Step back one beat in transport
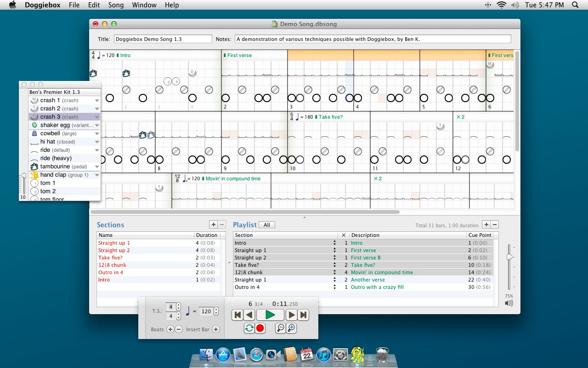Screen dimensions: 588x368 [x=249, y=315]
